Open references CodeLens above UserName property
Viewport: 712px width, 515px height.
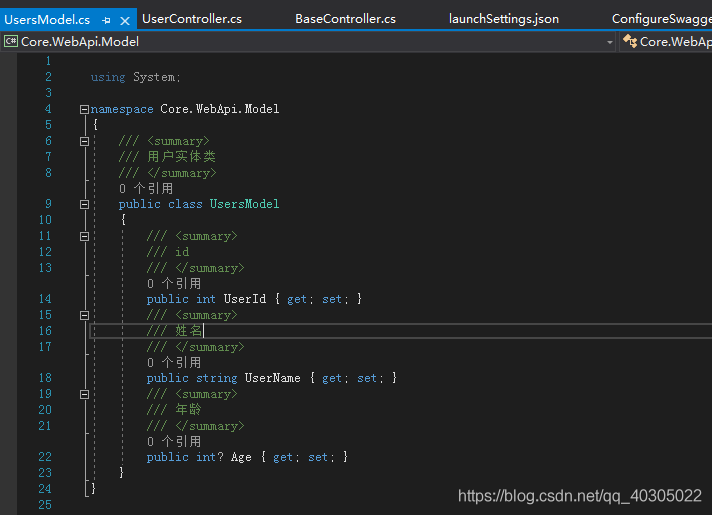[174, 363]
